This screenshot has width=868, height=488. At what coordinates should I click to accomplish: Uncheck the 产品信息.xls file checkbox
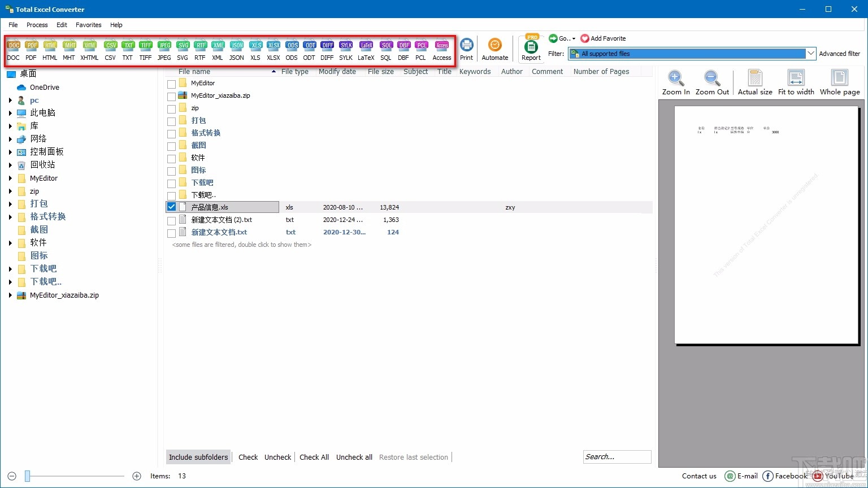171,207
